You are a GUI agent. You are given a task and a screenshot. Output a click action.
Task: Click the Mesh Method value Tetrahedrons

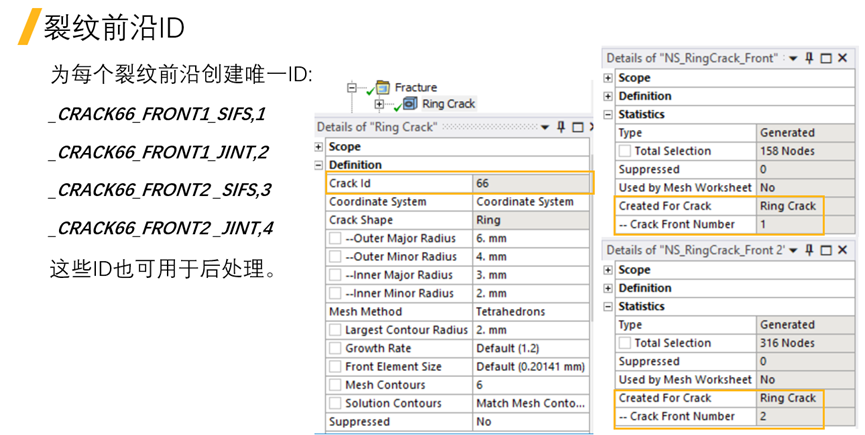point(532,312)
